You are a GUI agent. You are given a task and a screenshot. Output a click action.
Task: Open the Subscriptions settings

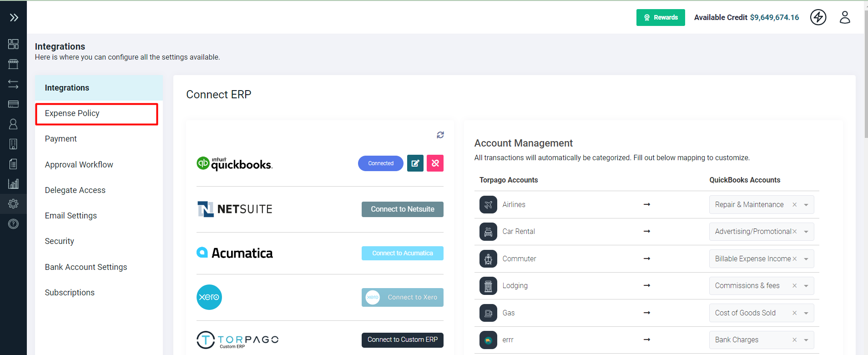[x=99, y=293]
